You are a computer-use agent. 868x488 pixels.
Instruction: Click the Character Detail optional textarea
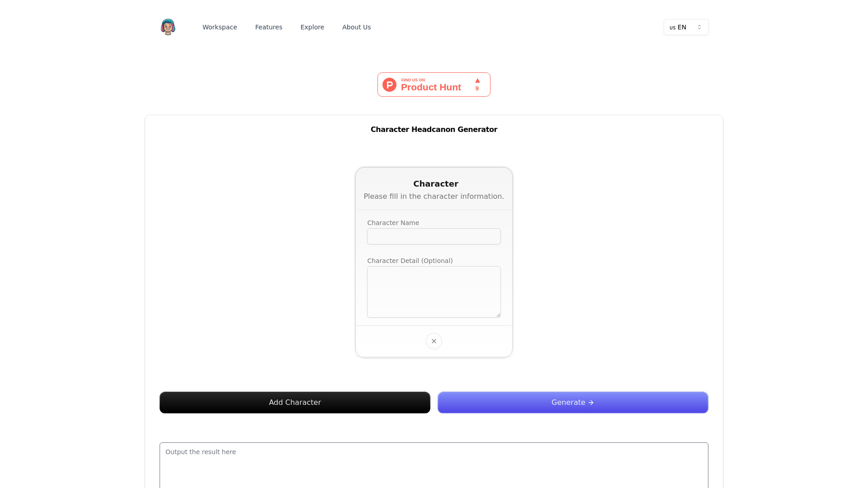tap(434, 292)
